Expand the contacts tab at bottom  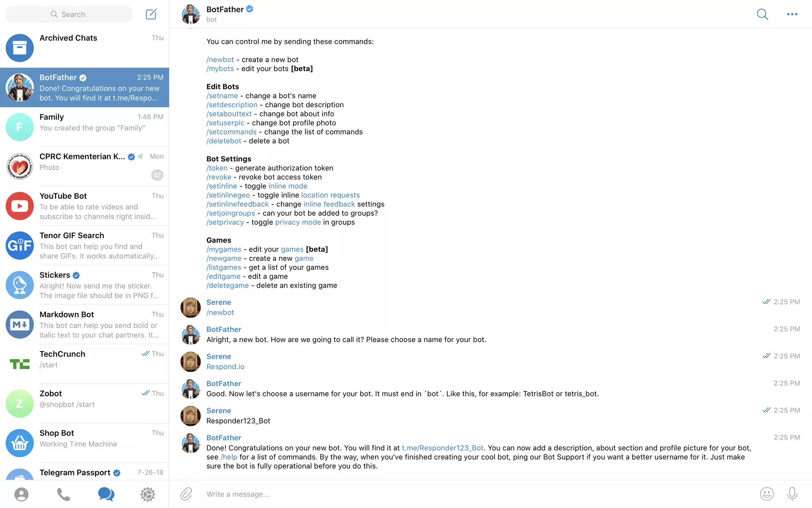(20, 495)
